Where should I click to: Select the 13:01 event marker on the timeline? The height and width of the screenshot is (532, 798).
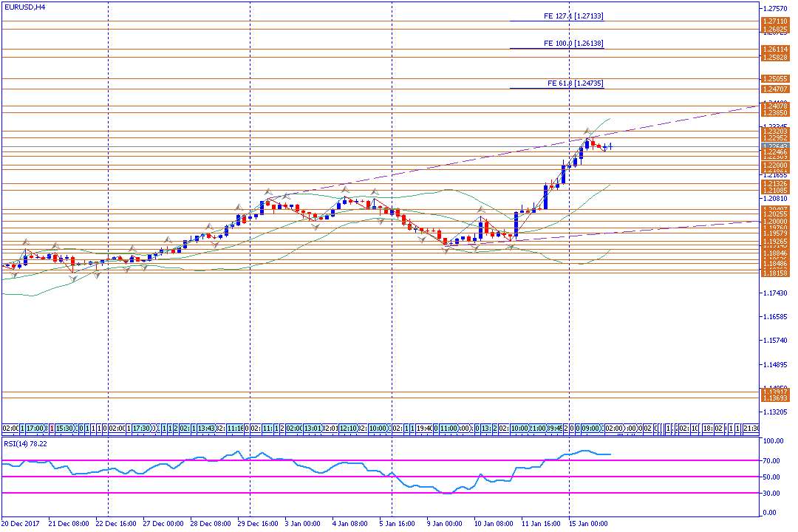(x=313, y=429)
